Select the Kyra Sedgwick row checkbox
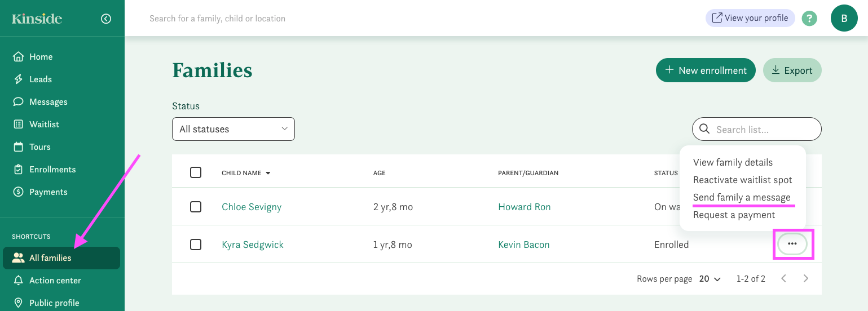Image resolution: width=868 pixels, height=311 pixels. pos(196,245)
